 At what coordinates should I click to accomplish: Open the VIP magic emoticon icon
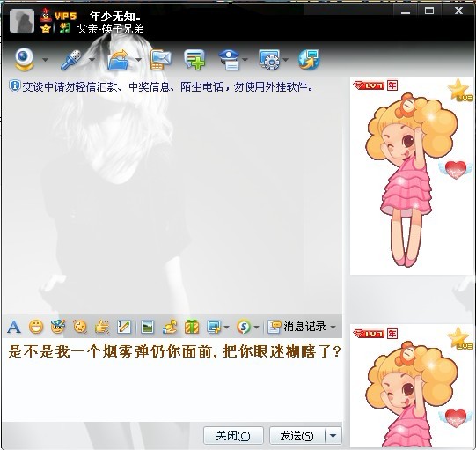coord(58,327)
